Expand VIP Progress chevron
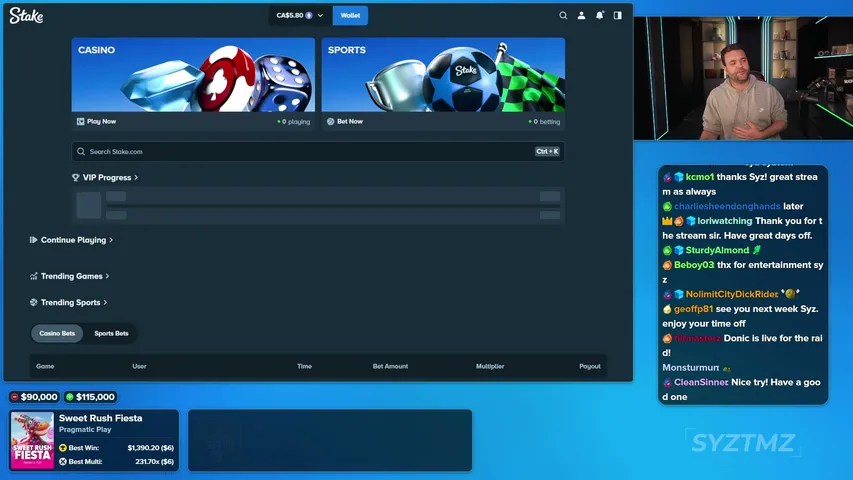The height and width of the screenshot is (480, 853). (x=136, y=177)
